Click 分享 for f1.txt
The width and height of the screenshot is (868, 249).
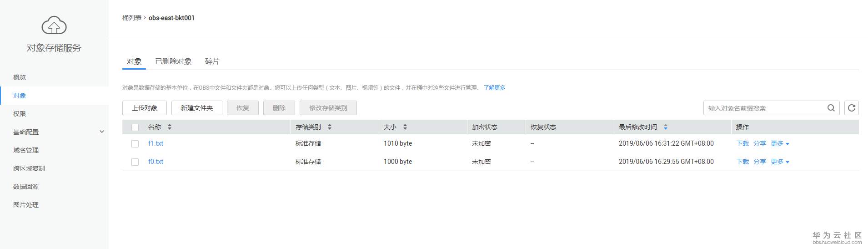760,143
